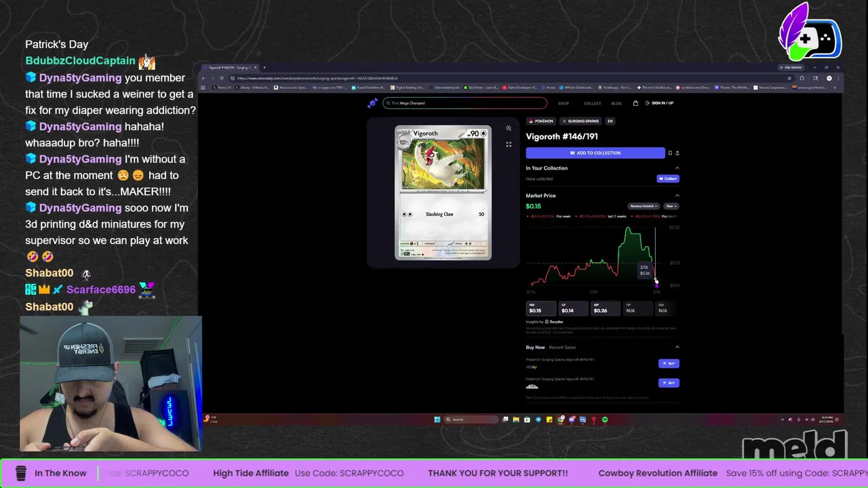Click the Ask Gemini button
868x488 pixels.
pos(791,67)
